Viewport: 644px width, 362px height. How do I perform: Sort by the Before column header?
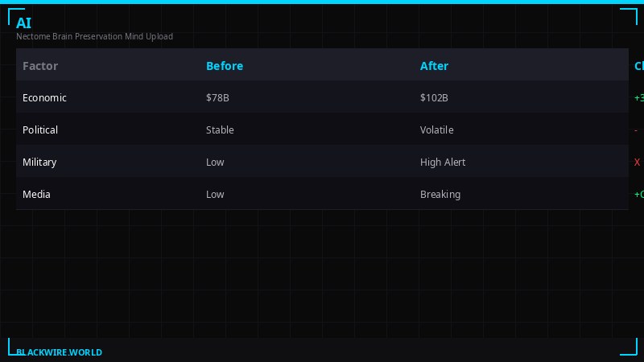click(x=225, y=66)
